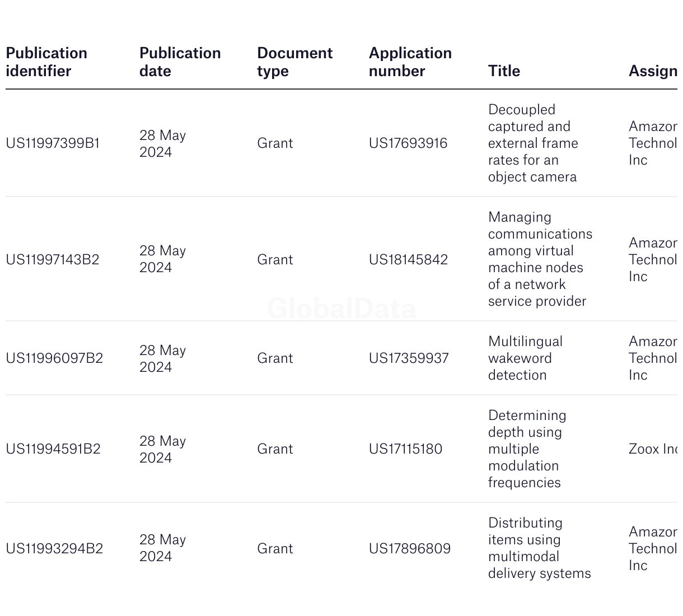The image size is (683, 616).
Task: Click the Publication identifier column header
Action: pyautogui.click(x=46, y=62)
